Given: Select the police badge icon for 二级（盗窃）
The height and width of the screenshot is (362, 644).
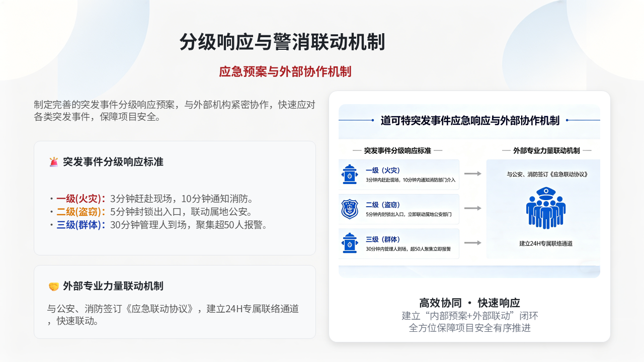Looking at the screenshot, I should point(349,209).
